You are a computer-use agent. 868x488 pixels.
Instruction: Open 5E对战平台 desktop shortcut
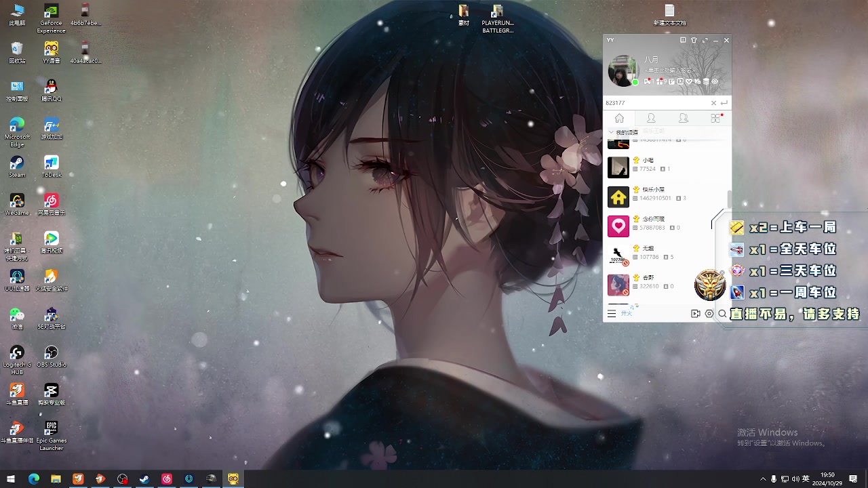[x=51, y=318]
